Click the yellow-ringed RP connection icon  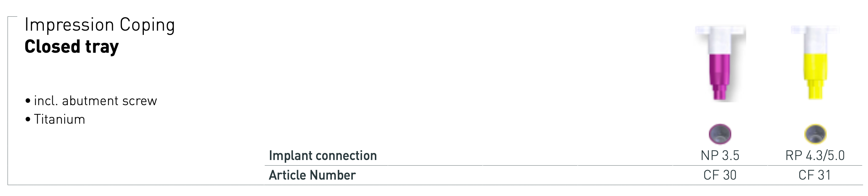pyautogui.click(x=815, y=134)
